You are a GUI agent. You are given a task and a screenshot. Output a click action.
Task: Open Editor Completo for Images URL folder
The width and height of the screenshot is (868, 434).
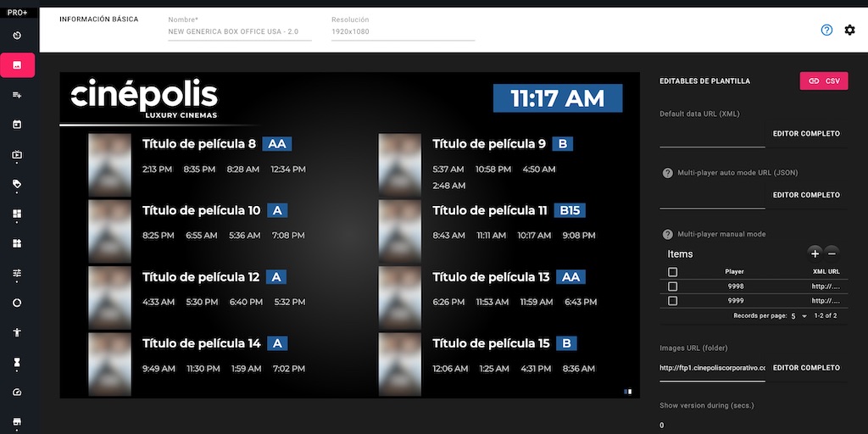click(x=806, y=368)
